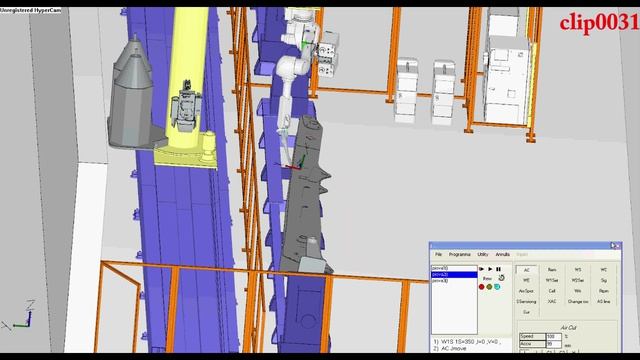Image resolution: width=640 pixels, height=360 pixels.
Task: Click the Speed value field showing 100
Action: pos(553,337)
